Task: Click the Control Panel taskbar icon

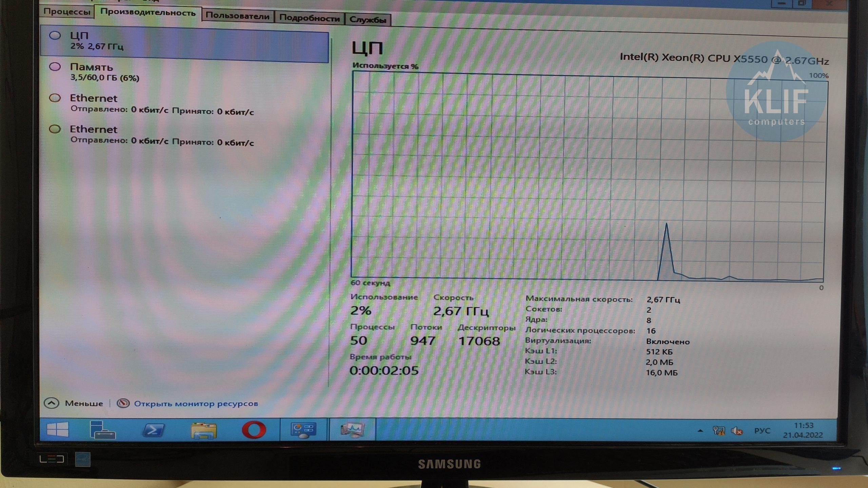Action: (303, 430)
